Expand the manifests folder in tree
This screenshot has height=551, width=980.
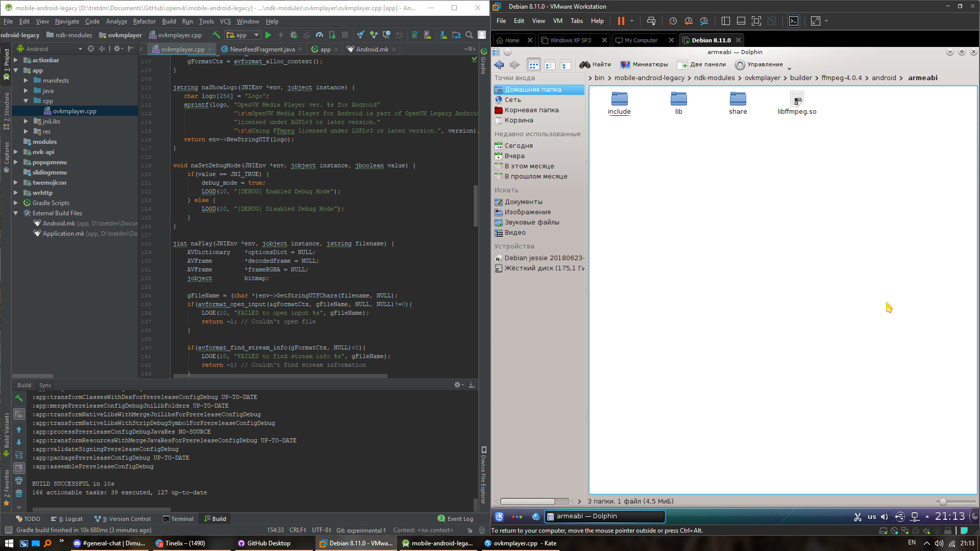[x=26, y=81]
